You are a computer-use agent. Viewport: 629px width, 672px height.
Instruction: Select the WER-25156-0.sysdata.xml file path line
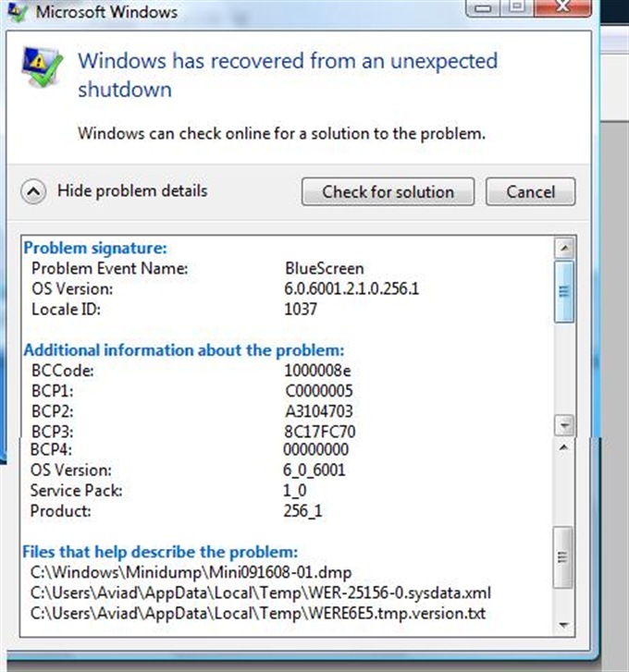point(260,593)
